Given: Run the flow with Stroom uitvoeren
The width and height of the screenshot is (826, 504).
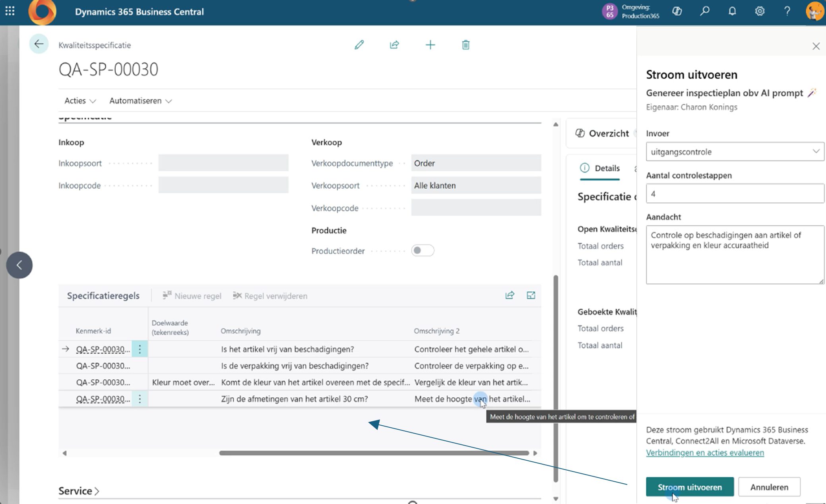Looking at the screenshot, I should (x=690, y=487).
